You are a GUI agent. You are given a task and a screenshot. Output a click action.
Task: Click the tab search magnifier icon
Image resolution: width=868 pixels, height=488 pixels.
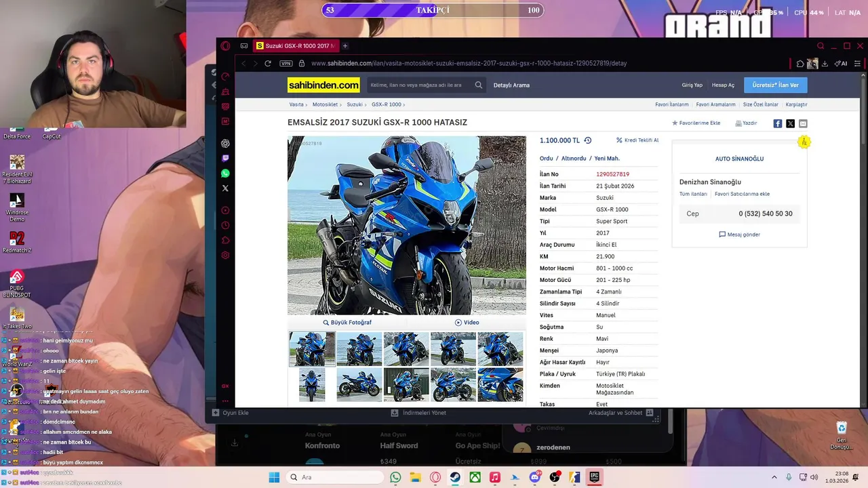[x=821, y=46]
